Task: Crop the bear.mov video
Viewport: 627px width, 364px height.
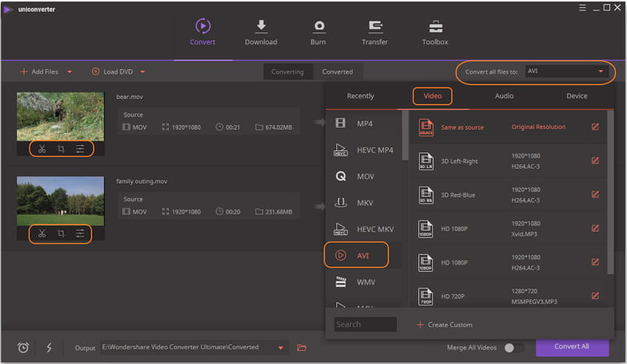Action: 60,149
